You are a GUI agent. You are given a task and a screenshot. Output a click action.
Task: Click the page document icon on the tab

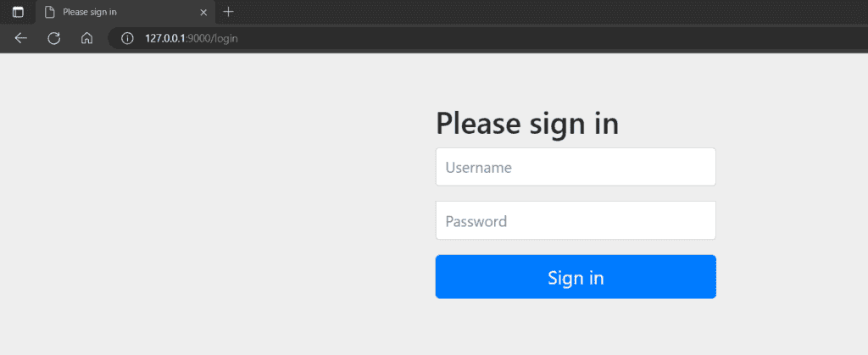50,12
